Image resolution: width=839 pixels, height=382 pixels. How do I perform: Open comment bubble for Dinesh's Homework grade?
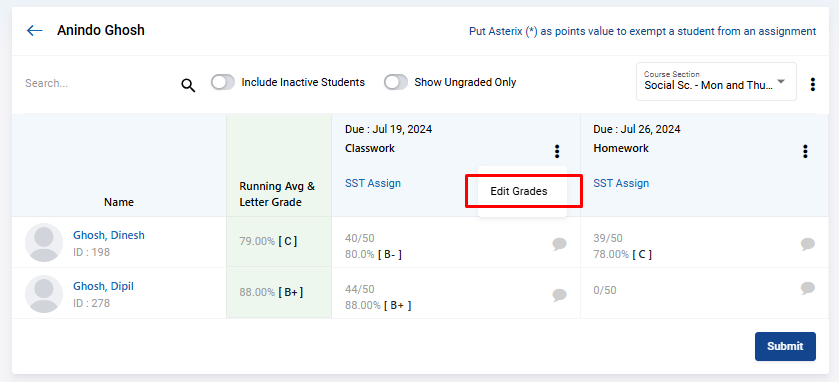click(x=808, y=245)
